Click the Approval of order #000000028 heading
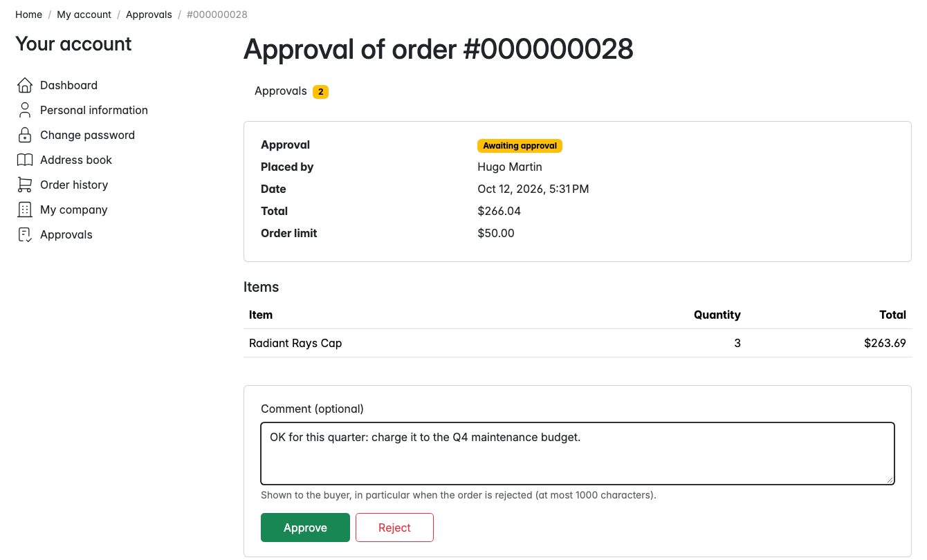This screenshot has height=560, width=927. (x=439, y=49)
